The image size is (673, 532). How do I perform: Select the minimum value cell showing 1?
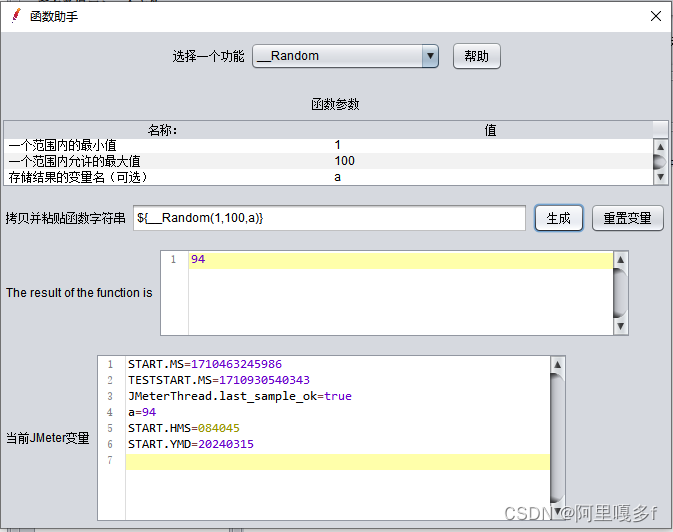491,145
